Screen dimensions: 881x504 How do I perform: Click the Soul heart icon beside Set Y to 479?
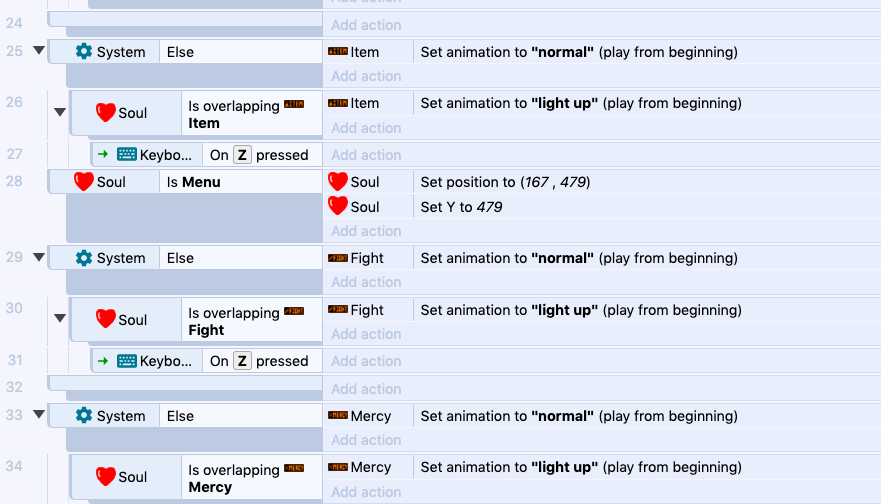point(338,206)
